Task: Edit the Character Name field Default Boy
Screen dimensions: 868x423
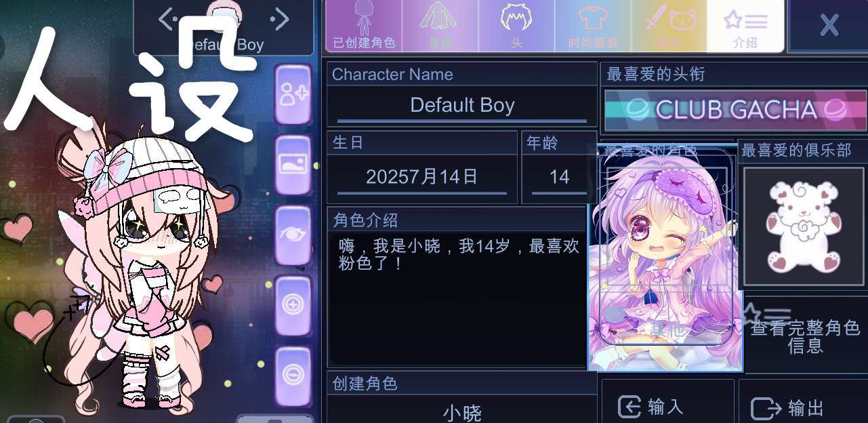Action: point(462,106)
